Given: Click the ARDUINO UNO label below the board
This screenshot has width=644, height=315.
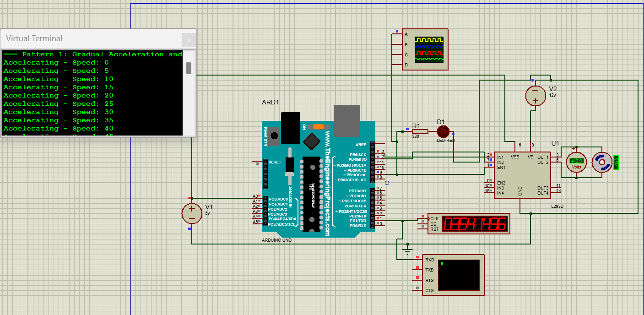Looking at the screenshot, I should coord(276,240).
